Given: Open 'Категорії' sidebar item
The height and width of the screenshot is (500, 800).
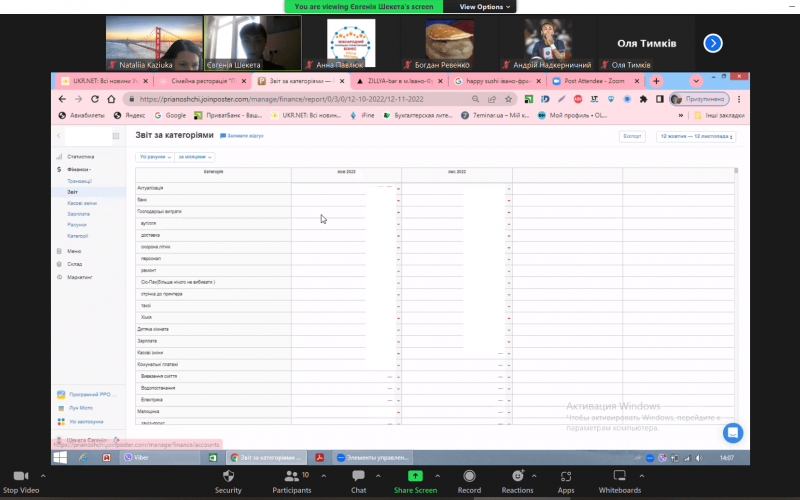Looking at the screenshot, I should pyautogui.click(x=78, y=236).
